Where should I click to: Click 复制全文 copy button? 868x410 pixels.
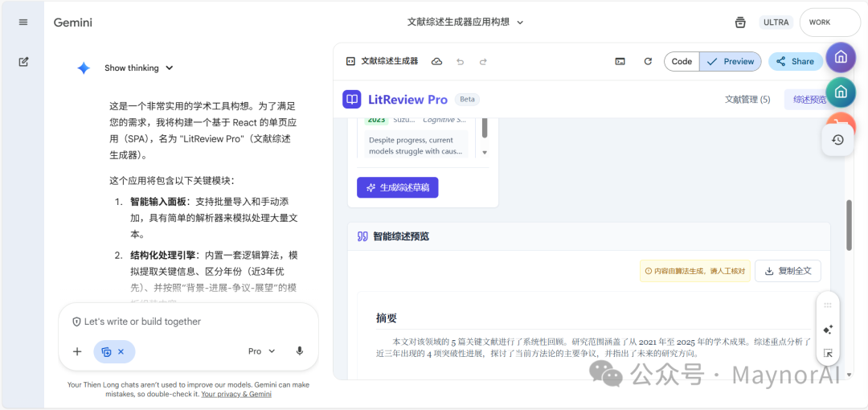788,272
